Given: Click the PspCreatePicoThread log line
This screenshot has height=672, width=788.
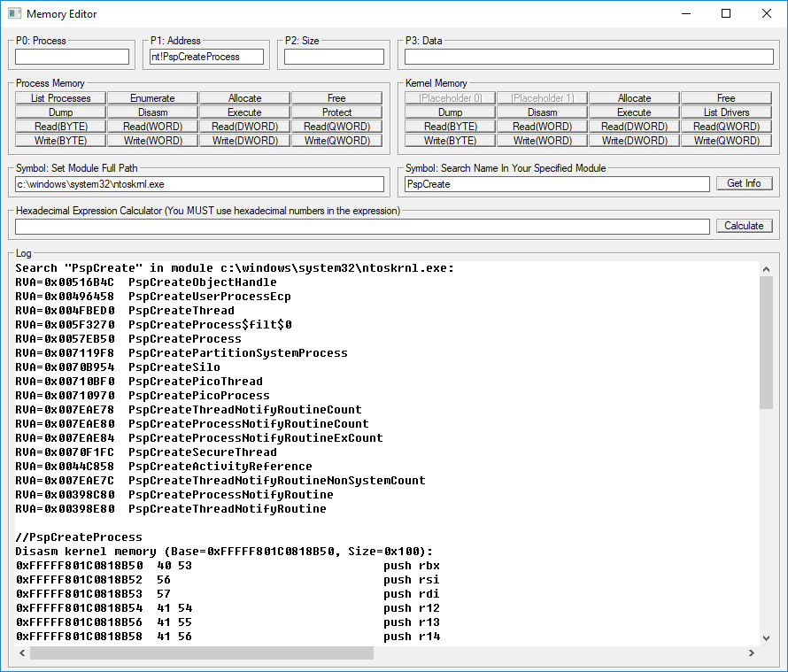Looking at the screenshot, I should point(139,381).
